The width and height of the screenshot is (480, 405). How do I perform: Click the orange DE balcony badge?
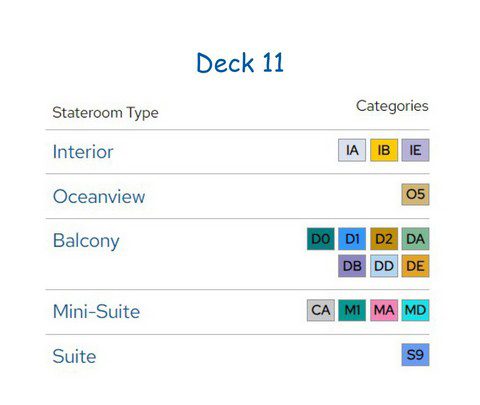pos(415,266)
